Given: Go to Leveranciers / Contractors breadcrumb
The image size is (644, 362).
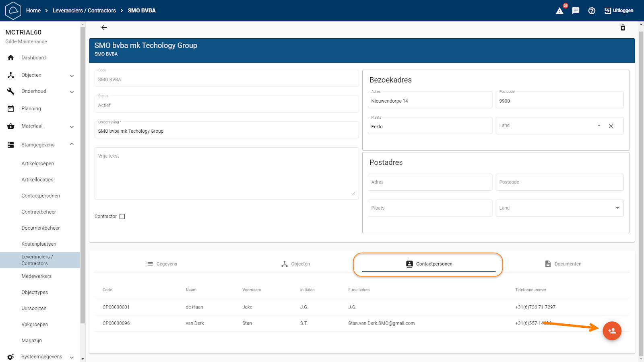Looking at the screenshot, I should click(x=84, y=10).
